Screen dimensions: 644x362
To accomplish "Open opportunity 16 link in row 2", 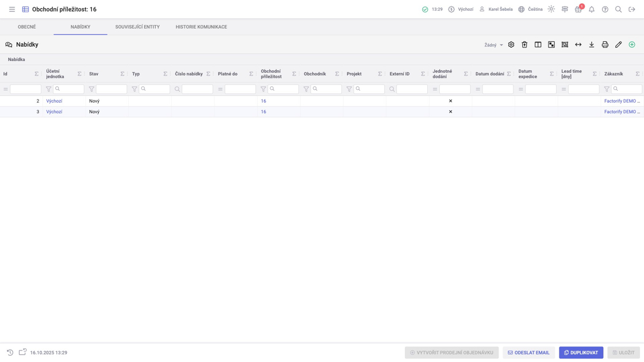I will (263, 101).
